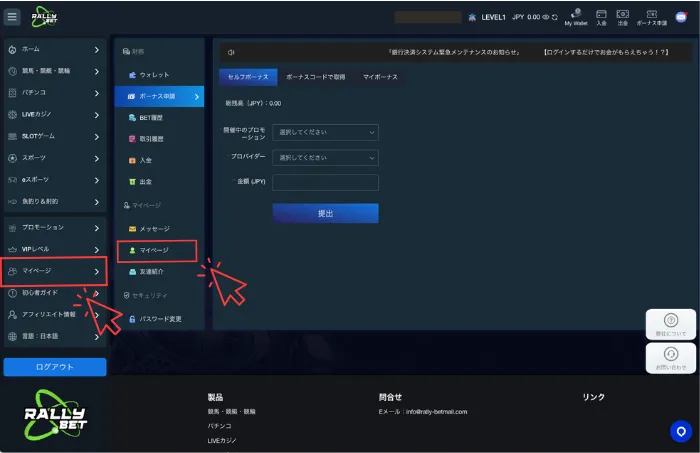This screenshot has width=700, height=453.
Task: Click the blue chat bubble icon
Action: [x=681, y=431]
